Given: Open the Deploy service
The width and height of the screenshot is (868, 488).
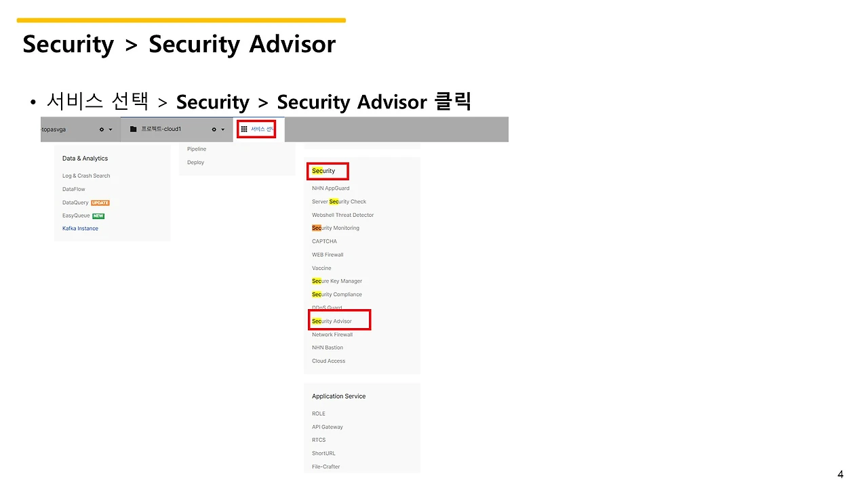Looking at the screenshot, I should 195,163.
